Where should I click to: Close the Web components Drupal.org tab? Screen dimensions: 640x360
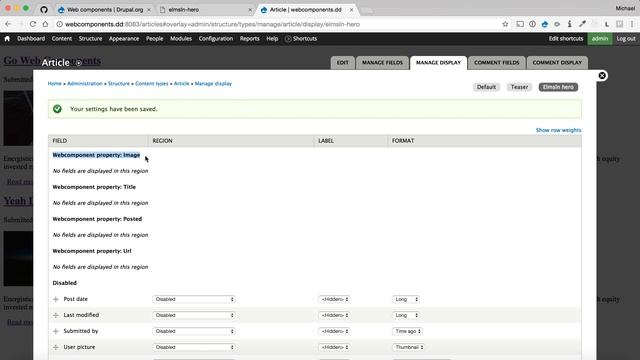pyautogui.click(x=149, y=9)
